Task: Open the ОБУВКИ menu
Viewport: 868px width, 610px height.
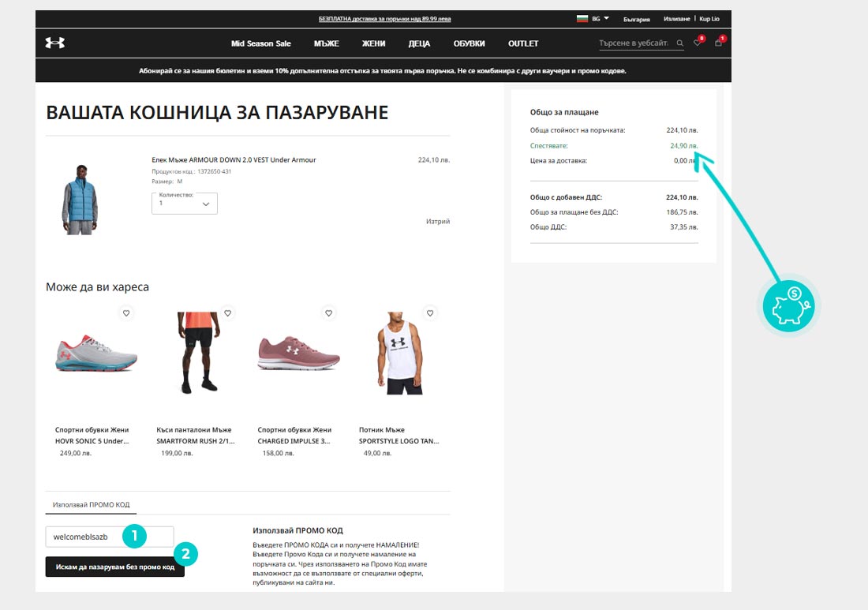Action: pos(469,43)
